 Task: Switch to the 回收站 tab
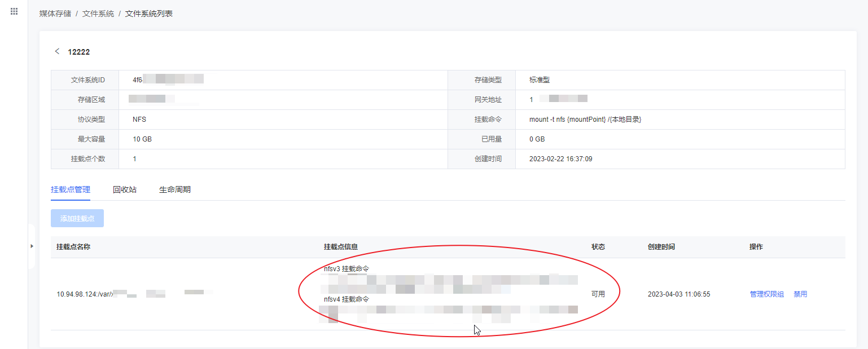(125, 189)
